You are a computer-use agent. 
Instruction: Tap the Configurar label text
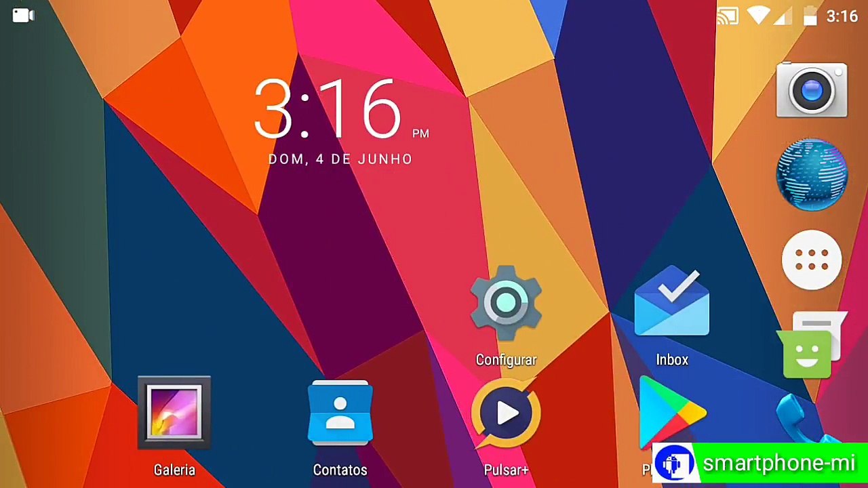[506, 360]
